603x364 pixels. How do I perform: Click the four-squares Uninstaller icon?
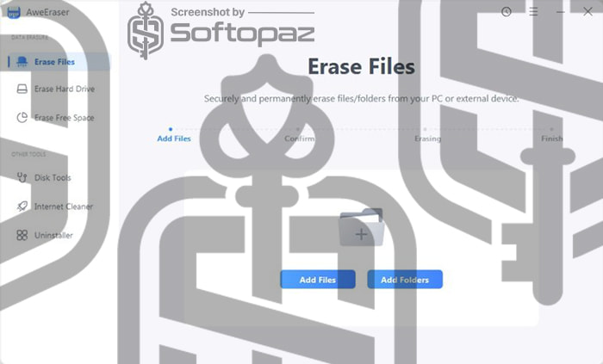(x=22, y=235)
